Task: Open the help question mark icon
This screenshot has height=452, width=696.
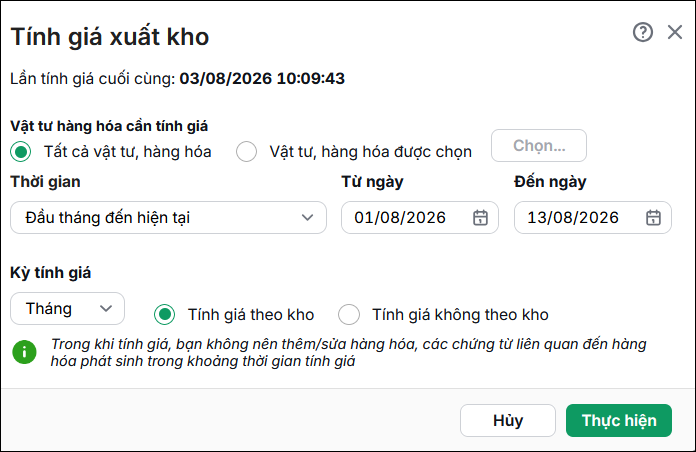Action: coord(642,32)
